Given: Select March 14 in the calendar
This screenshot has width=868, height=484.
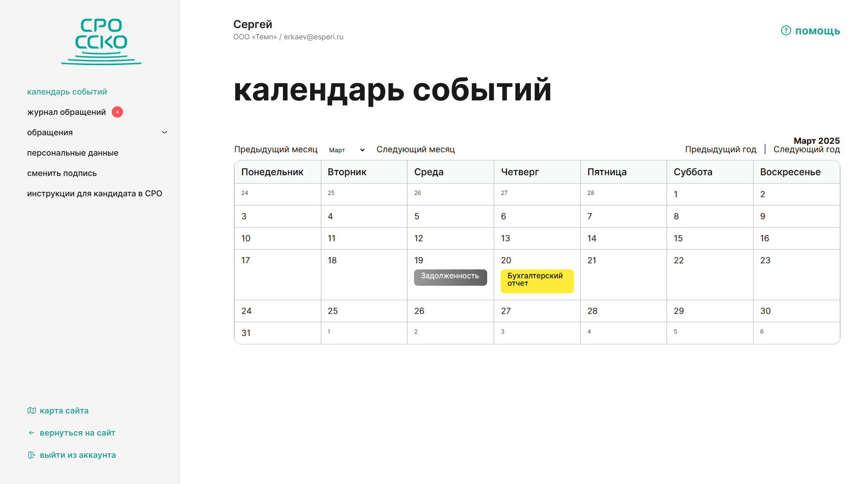Looking at the screenshot, I should [623, 238].
